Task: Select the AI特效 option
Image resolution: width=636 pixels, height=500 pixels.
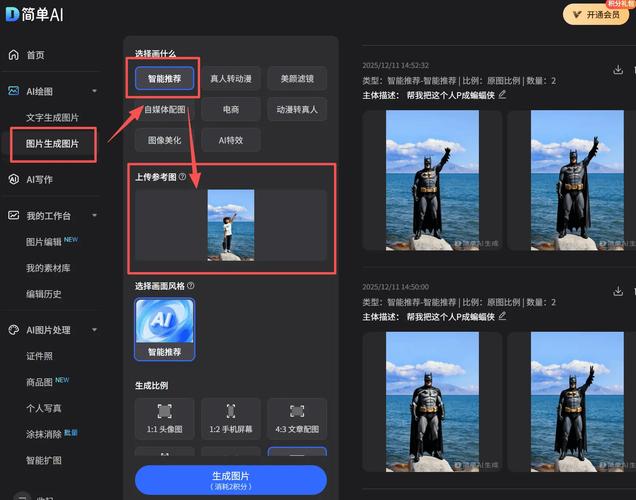Action: point(231,140)
